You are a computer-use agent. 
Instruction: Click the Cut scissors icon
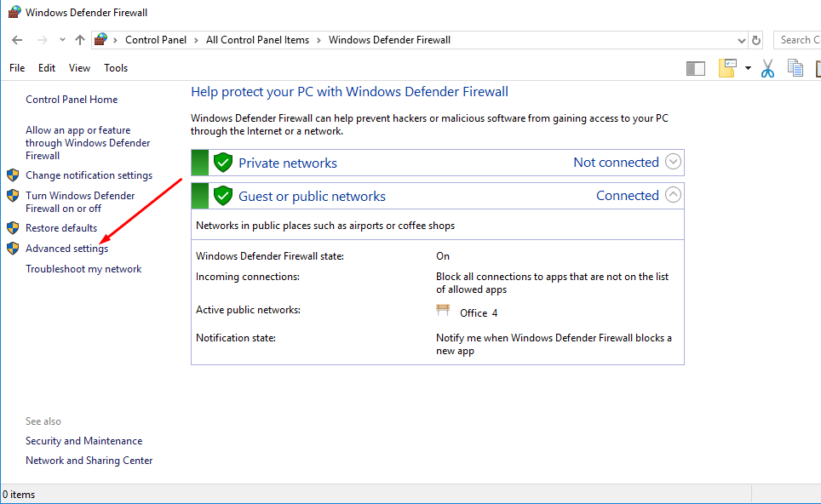point(767,68)
